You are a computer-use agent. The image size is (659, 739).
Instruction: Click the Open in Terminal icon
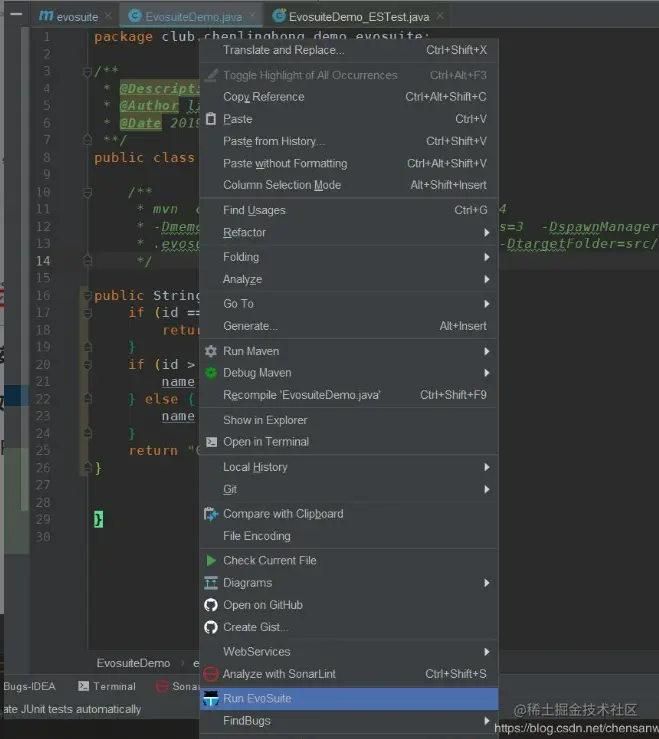coord(212,442)
